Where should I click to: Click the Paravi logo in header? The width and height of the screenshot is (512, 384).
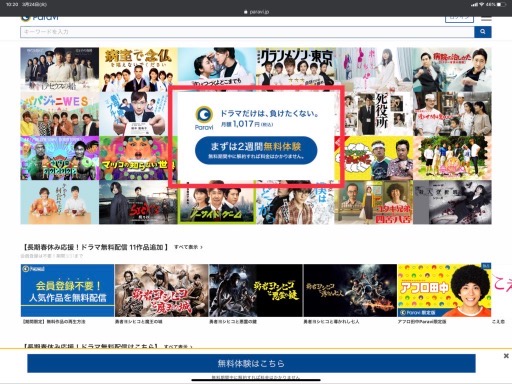pyautogui.click(x=40, y=18)
